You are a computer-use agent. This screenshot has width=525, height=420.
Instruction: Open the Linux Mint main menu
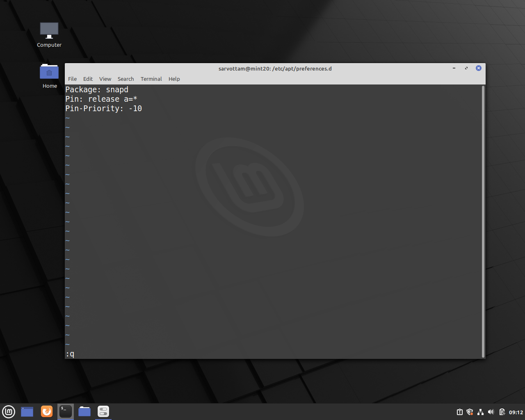(x=9, y=411)
